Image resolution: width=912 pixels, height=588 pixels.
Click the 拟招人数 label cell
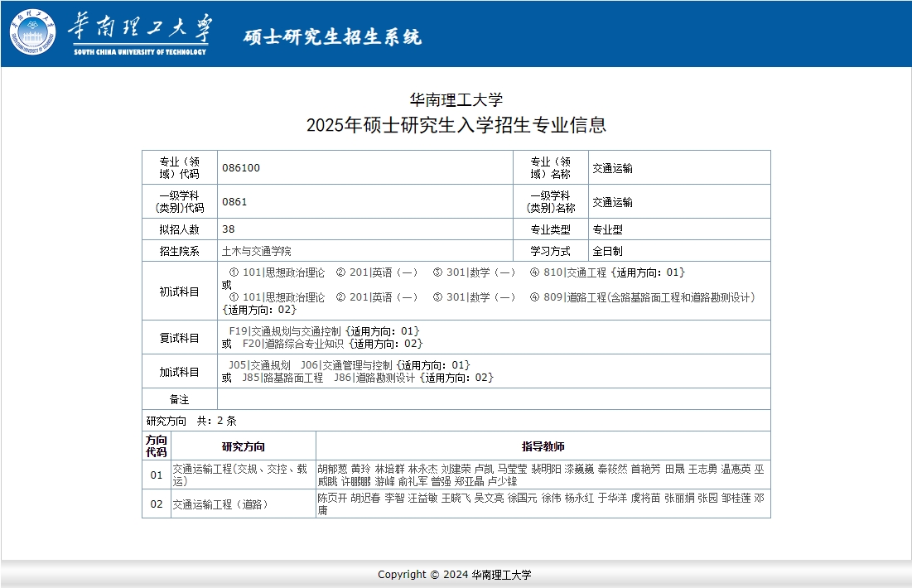[x=179, y=229]
